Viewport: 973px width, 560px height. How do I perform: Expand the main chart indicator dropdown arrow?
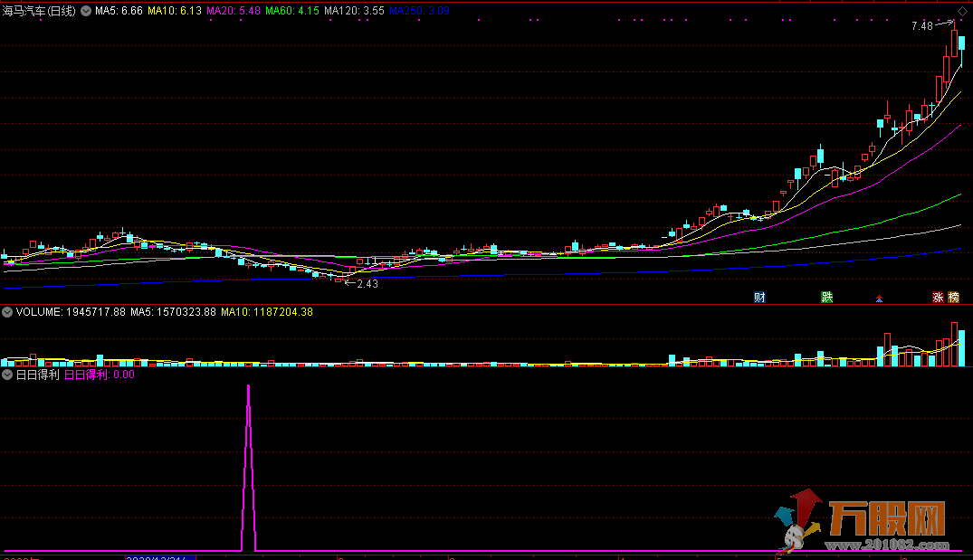(x=86, y=11)
